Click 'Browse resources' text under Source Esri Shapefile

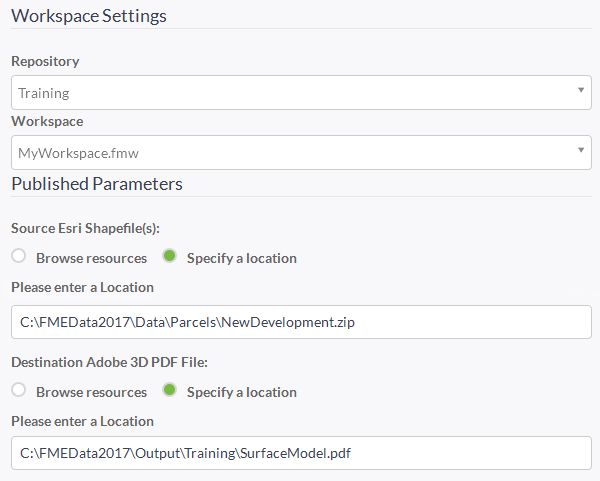[x=91, y=258]
